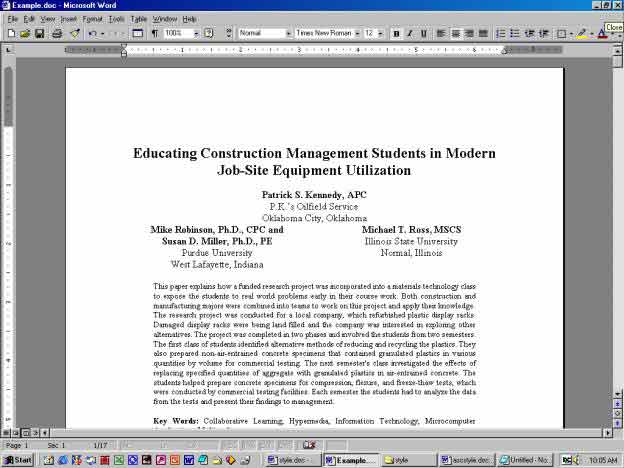Open the Window menu
Screen dimensions: 624x468
click(165, 19)
